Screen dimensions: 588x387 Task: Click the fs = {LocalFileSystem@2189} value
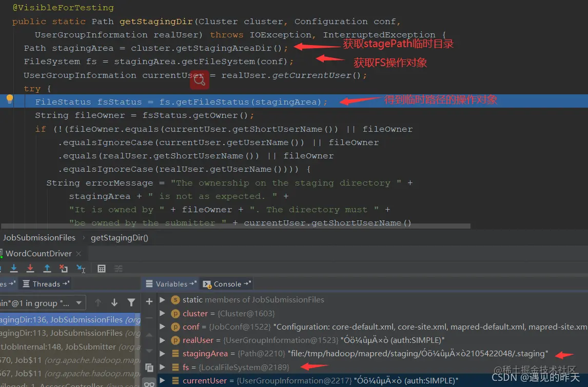pyautogui.click(x=244, y=367)
